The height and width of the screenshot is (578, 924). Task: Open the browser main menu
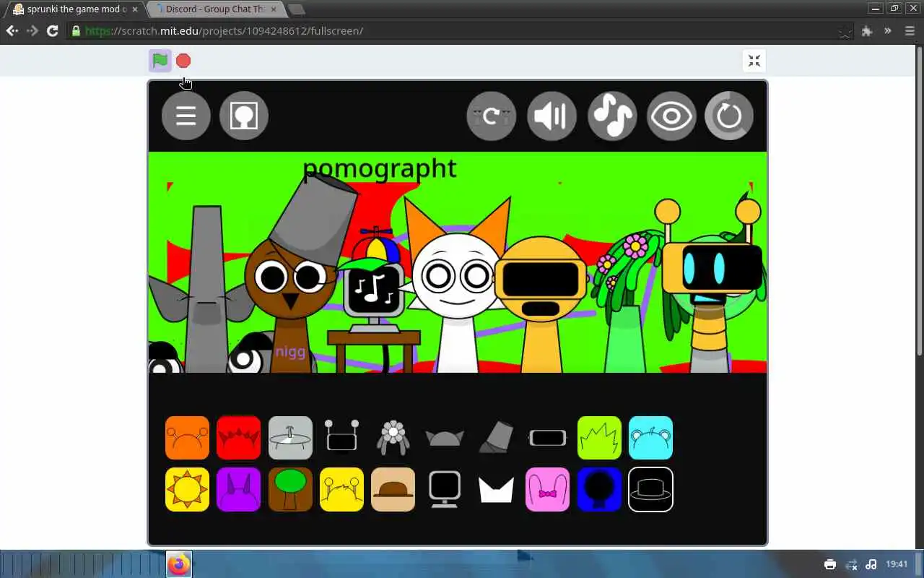910,31
